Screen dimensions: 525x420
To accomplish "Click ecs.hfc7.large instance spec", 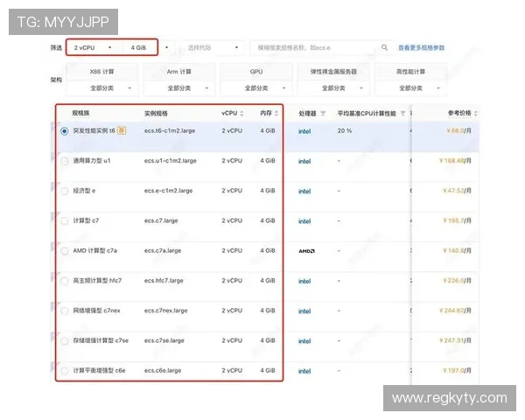I will coord(164,281).
